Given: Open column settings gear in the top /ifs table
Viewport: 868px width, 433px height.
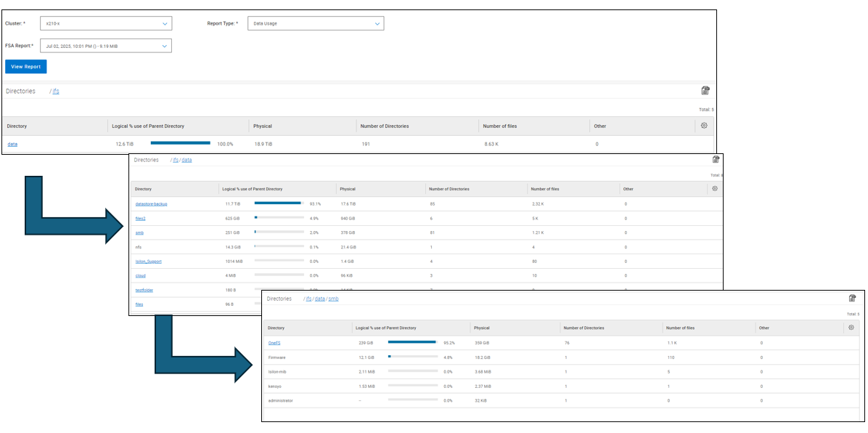Looking at the screenshot, I should point(703,126).
